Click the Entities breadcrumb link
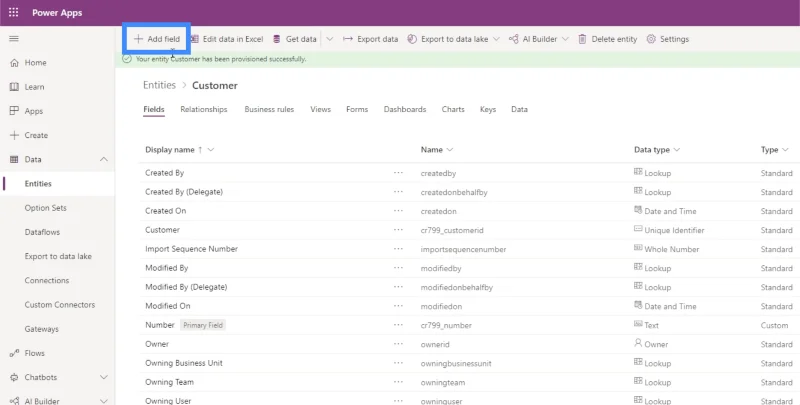This screenshot has width=800, height=405. click(159, 85)
